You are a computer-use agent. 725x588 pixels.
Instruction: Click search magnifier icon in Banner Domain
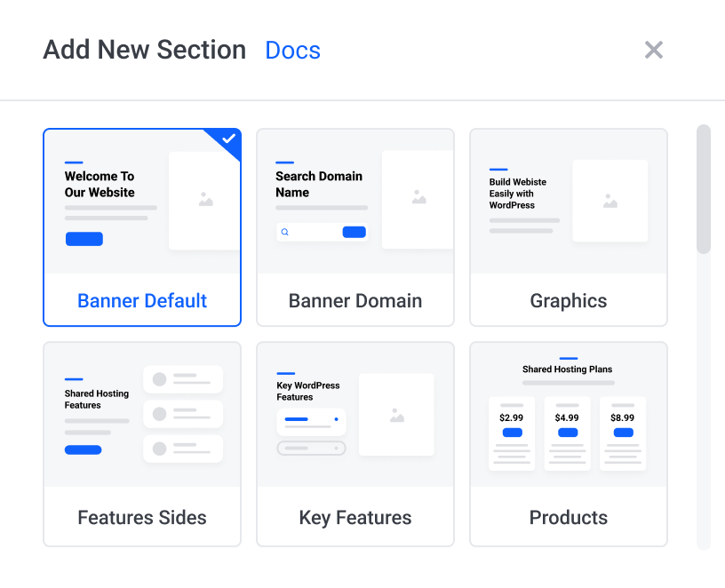[x=285, y=232]
